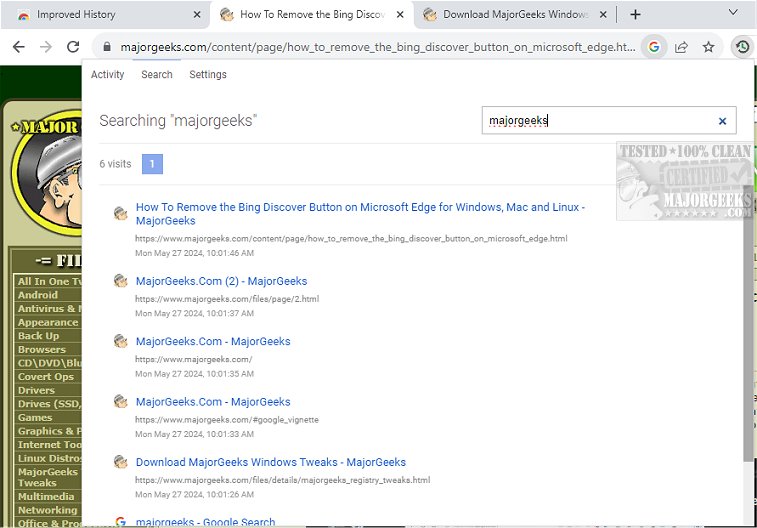757x528 pixels.
Task: Click the 6 visits count
Action: pyautogui.click(x=115, y=164)
